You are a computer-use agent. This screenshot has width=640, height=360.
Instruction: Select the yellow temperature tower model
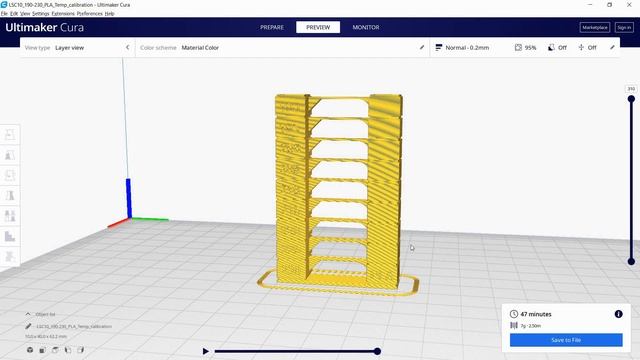pos(338,192)
